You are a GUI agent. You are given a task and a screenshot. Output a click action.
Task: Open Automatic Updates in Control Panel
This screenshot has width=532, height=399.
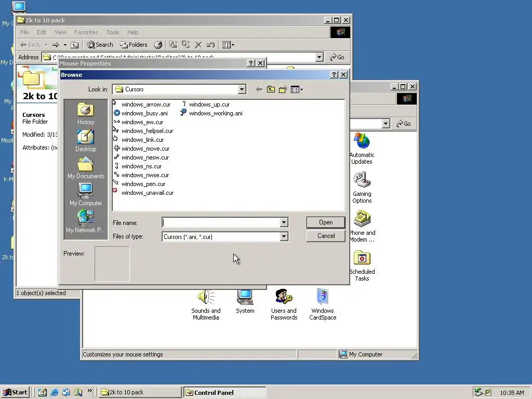(362, 149)
